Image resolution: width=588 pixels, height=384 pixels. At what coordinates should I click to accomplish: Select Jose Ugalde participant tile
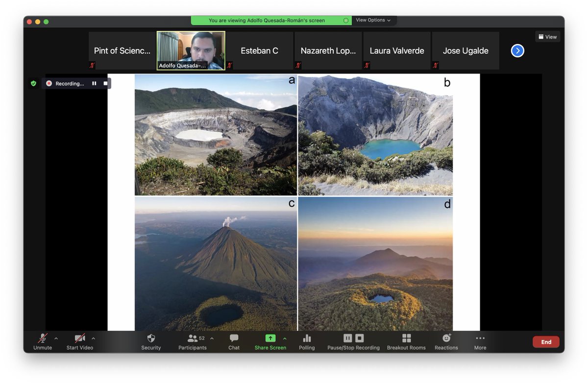pos(465,50)
